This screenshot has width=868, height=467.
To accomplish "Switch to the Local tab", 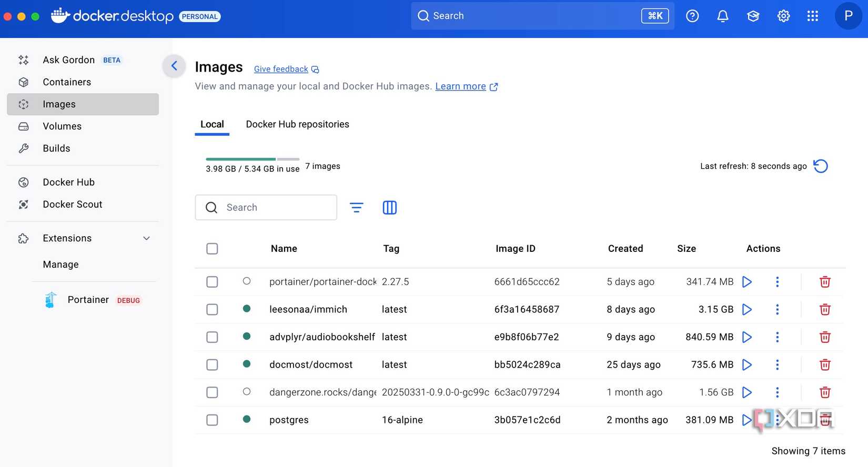I will [x=212, y=125].
